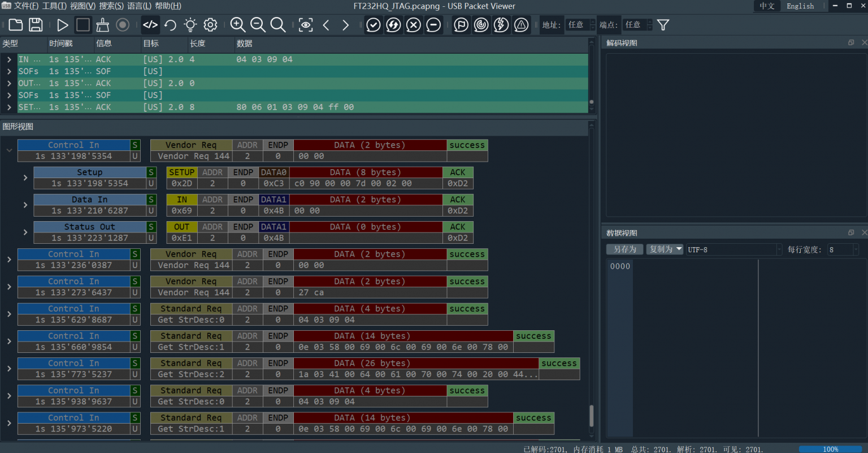Clear packets with the broom icon
This screenshot has height=453, width=868.
(102, 25)
